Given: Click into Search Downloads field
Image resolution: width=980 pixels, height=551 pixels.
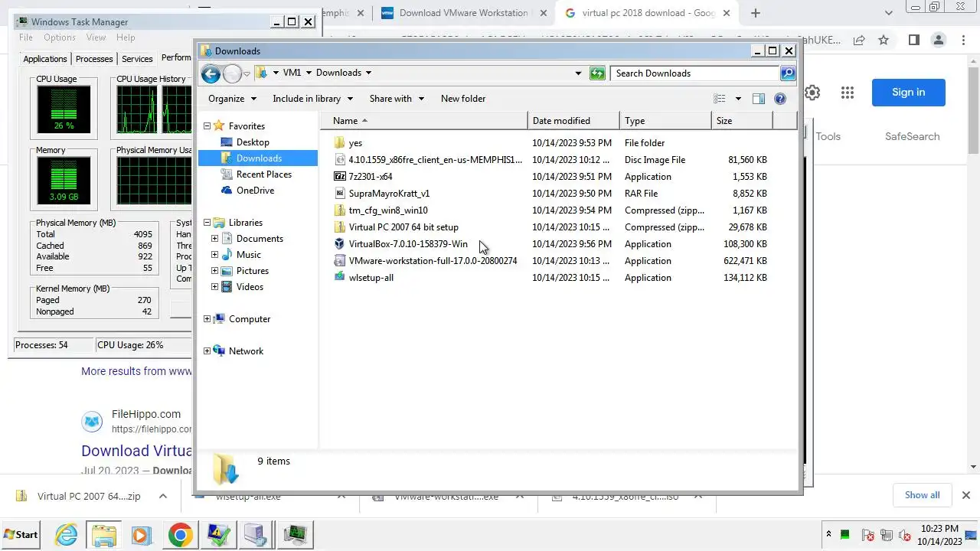Looking at the screenshot, I should pos(695,73).
